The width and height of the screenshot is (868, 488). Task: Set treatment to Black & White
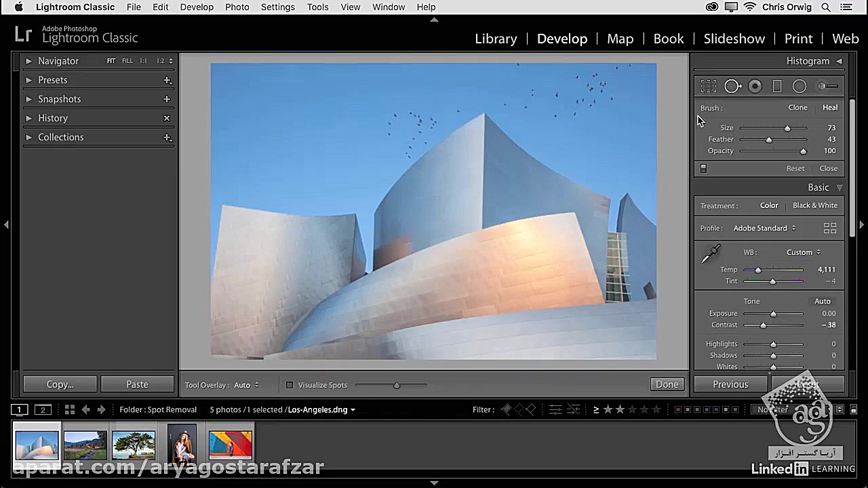814,205
